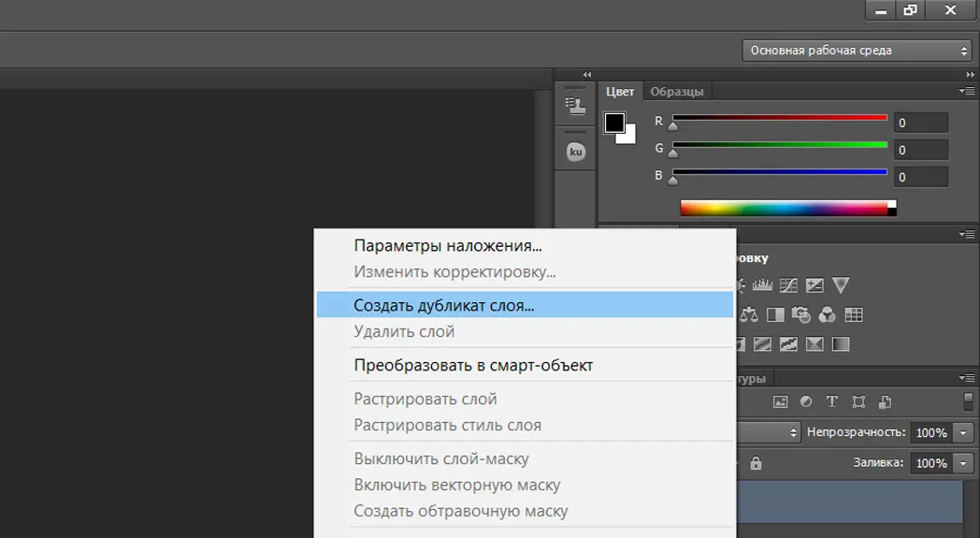The height and width of the screenshot is (538, 980).
Task: Open the Layers panel flyout menu
Action: 967,379
